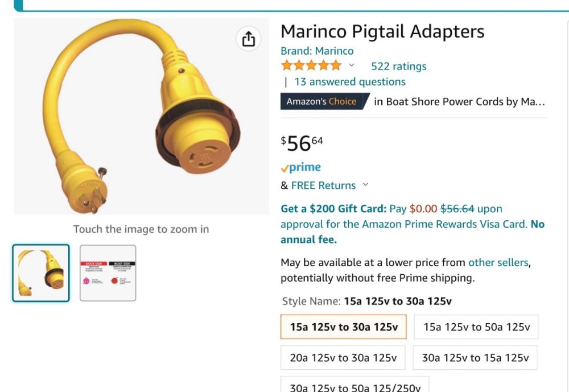Choose the 30a 125v to 50a 125/250v style

tap(355, 387)
